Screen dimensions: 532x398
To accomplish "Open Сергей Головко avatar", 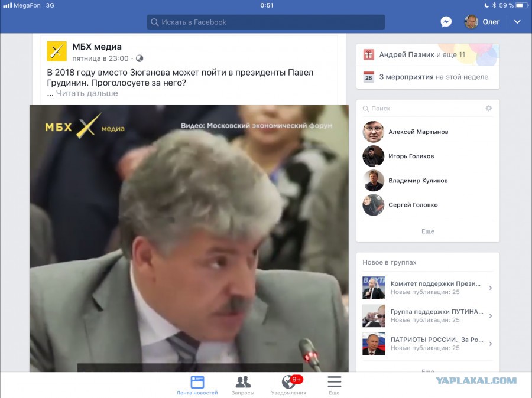I will click(373, 205).
